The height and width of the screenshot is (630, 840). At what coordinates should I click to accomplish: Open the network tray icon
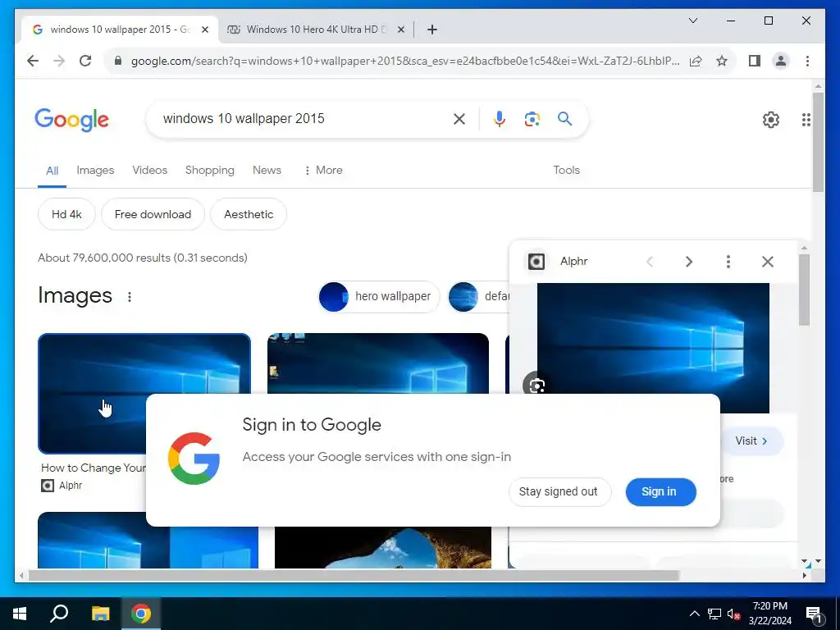click(x=714, y=614)
